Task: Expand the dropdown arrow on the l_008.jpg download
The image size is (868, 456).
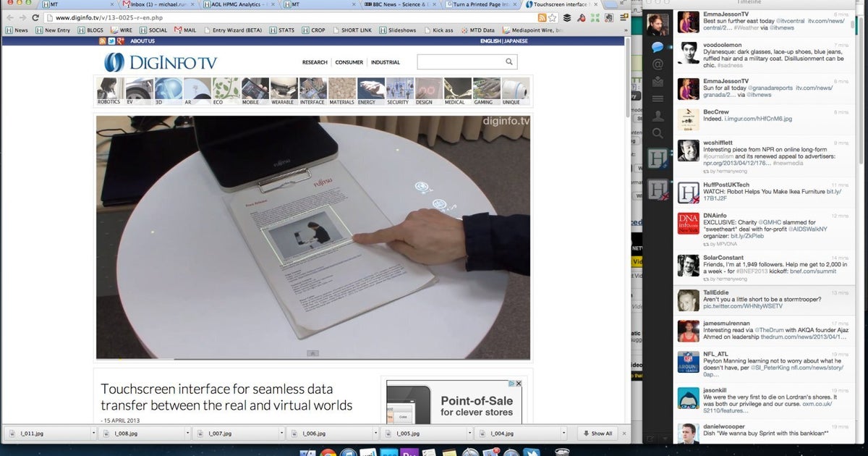Action: click(187, 434)
